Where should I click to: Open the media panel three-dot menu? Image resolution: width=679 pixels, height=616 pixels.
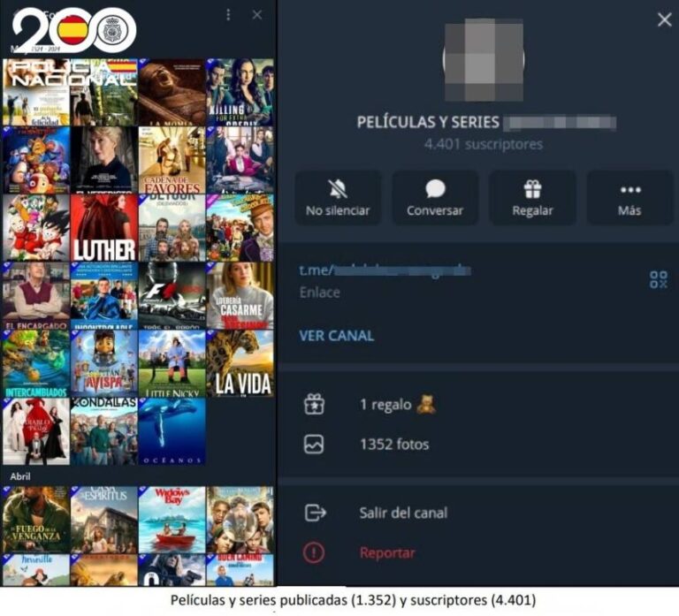pos(228,15)
